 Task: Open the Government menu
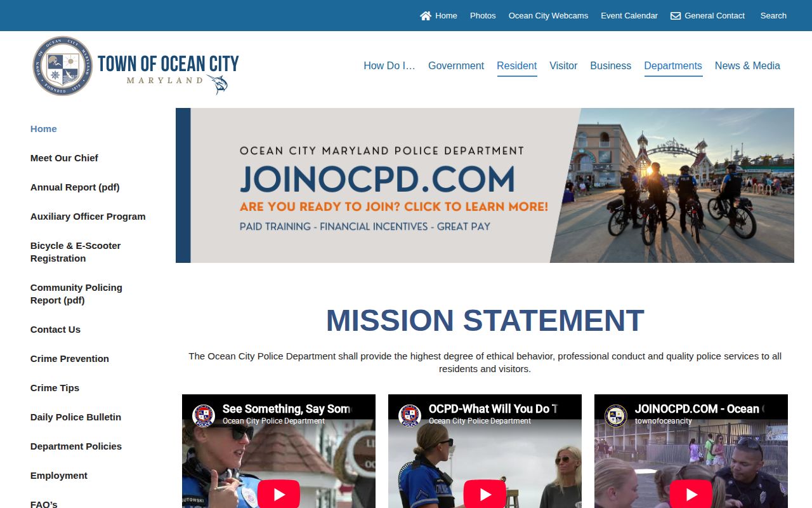coord(456,65)
